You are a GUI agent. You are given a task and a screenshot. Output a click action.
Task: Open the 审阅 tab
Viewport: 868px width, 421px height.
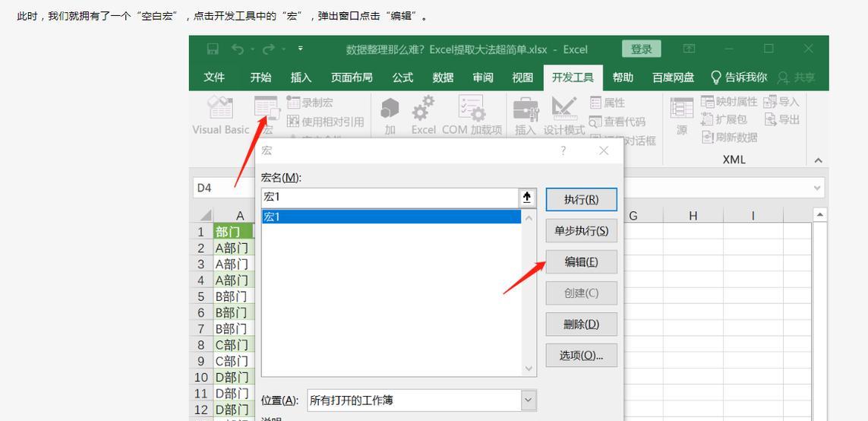pos(483,77)
